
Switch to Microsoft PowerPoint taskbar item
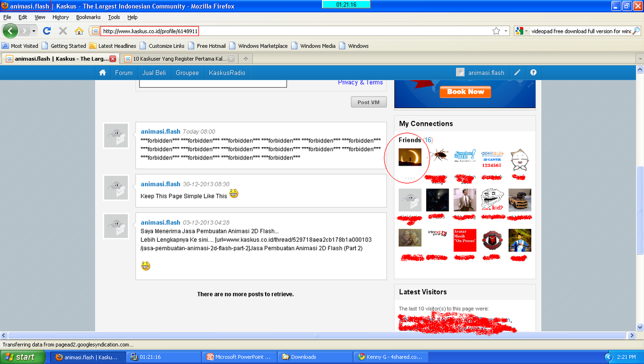(238, 357)
